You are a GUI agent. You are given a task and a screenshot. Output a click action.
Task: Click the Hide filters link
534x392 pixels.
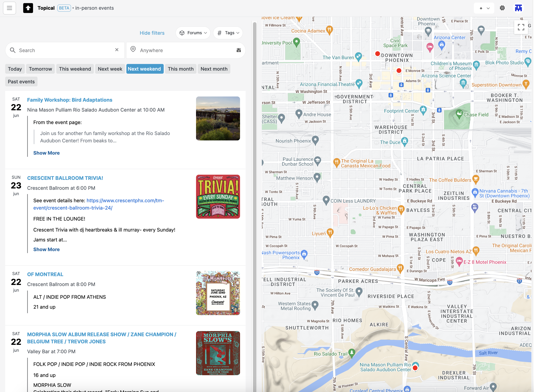(x=152, y=33)
